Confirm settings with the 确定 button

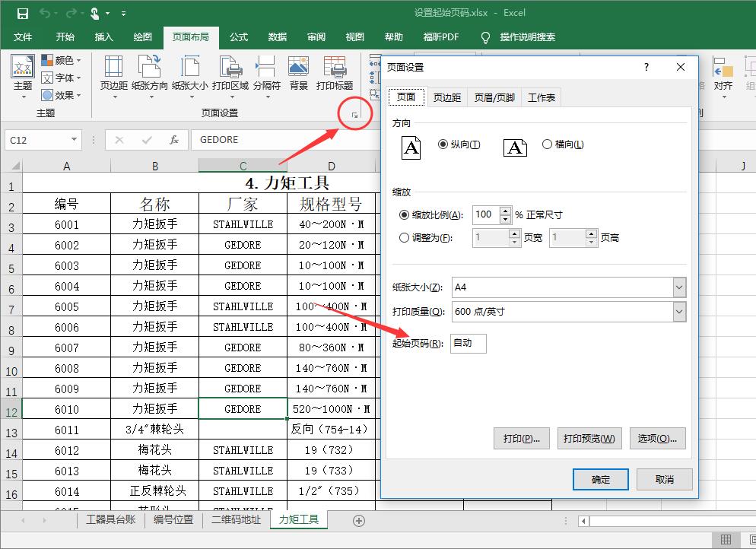600,479
